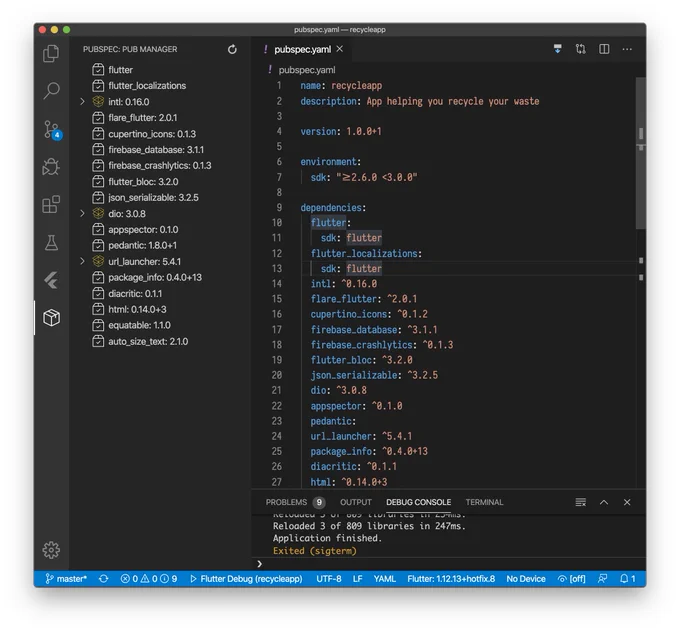Viewport: 680px width, 632px height.
Task: Switch to the TERMINAL tab
Action: click(x=484, y=502)
